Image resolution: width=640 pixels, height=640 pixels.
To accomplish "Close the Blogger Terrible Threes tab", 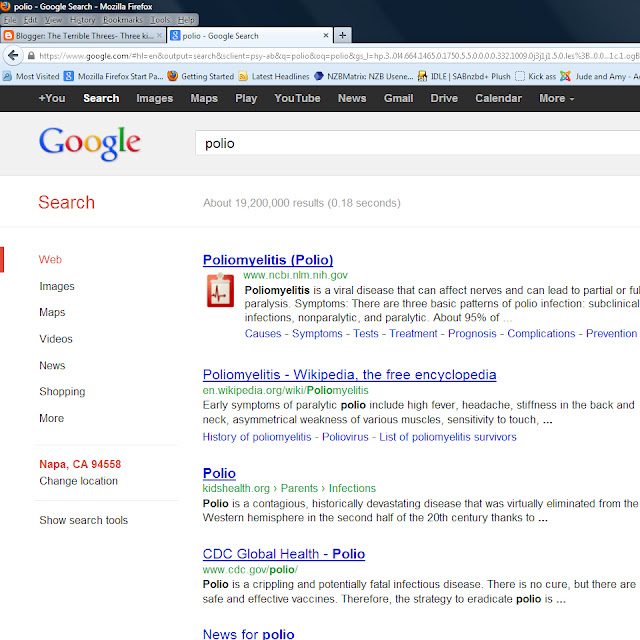I will pos(160,36).
